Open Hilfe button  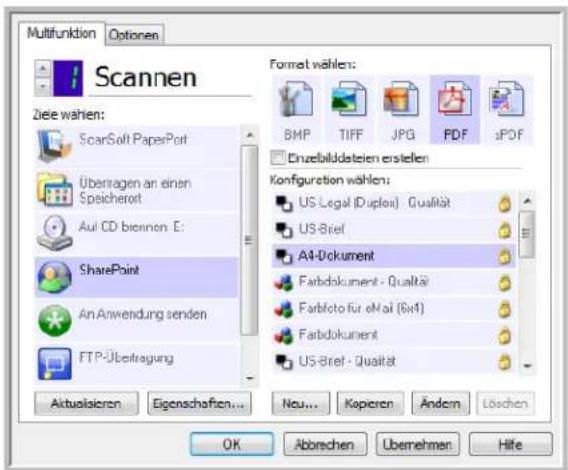[511, 444]
